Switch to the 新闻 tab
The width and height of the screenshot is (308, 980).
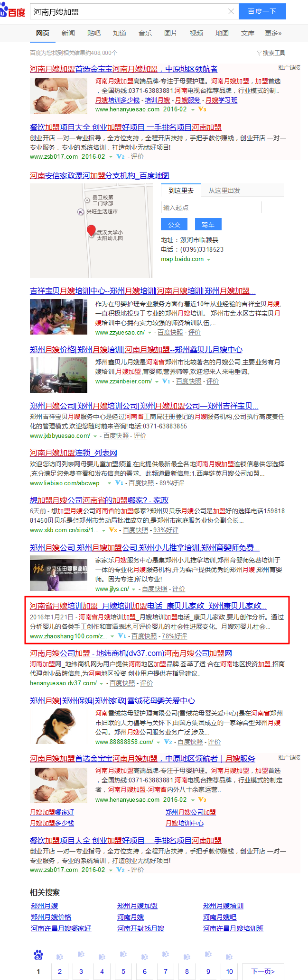coord(68,33)
